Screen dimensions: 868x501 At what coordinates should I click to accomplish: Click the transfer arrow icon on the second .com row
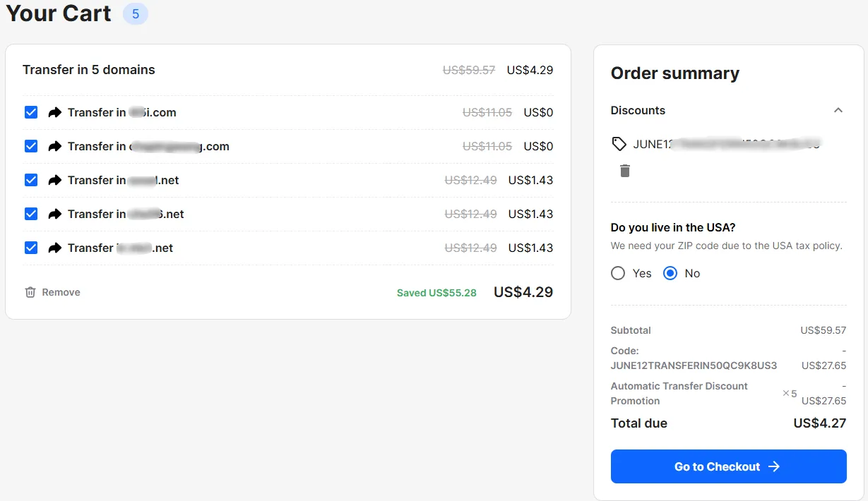pos(55,146)
